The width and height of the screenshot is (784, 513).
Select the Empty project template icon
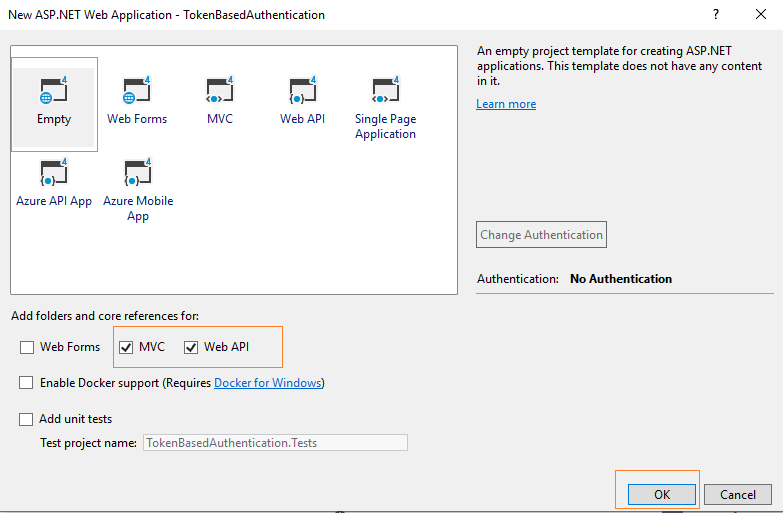tap(54, 90)
